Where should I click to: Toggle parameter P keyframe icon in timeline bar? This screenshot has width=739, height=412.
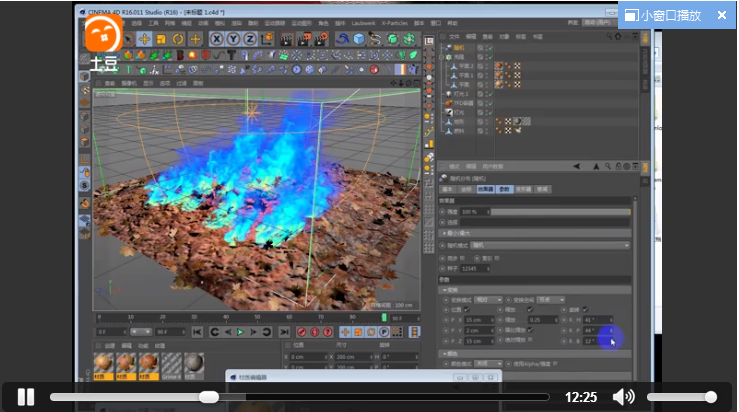pos(384,332)
